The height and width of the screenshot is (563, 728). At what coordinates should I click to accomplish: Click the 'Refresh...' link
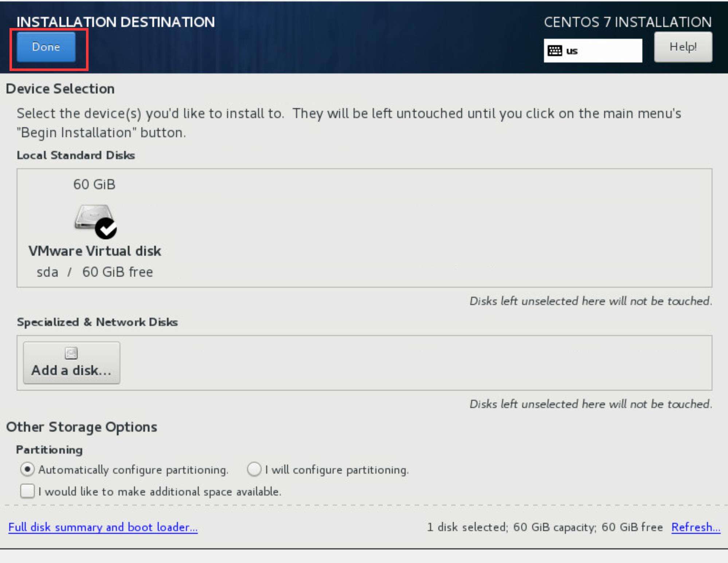696,527
